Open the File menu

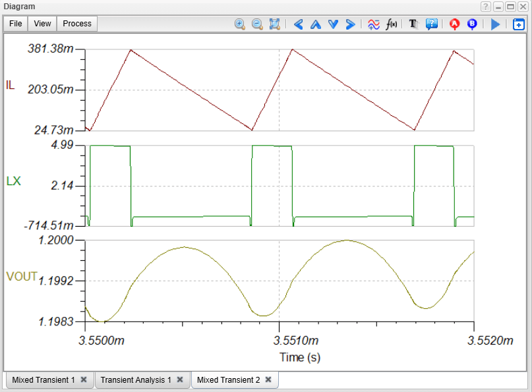[16, 24]
